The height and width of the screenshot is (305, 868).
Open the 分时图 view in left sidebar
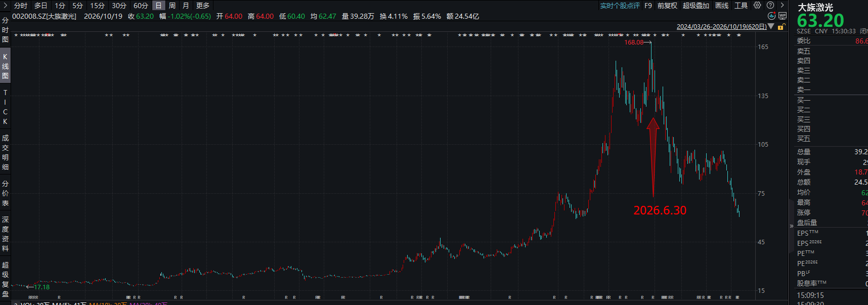point(5,30)
